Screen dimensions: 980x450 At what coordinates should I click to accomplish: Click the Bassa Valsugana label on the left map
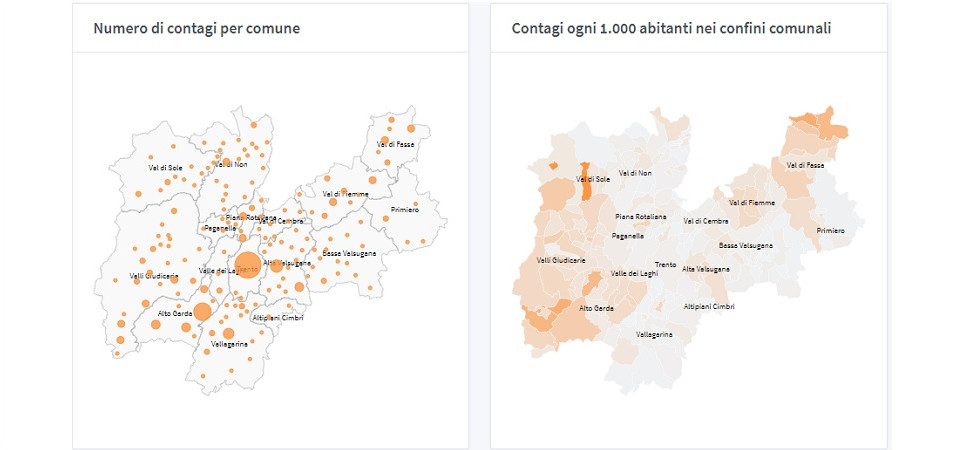[x=349, y=253]
